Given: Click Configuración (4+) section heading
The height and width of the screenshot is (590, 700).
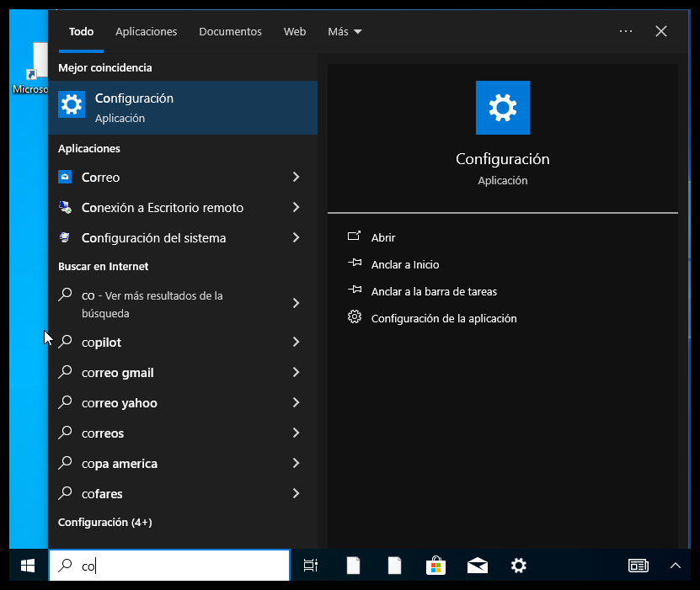Looking at the screenshot, I should [x=105, y=522].
